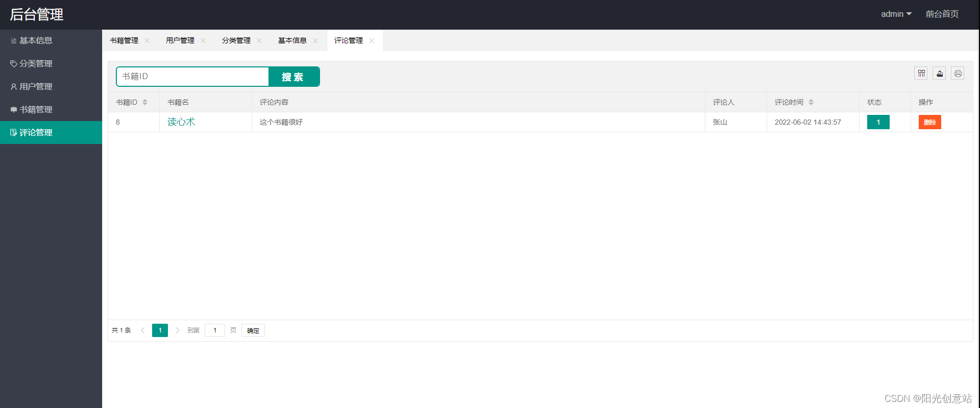Click the 搜索 search button

294,77
